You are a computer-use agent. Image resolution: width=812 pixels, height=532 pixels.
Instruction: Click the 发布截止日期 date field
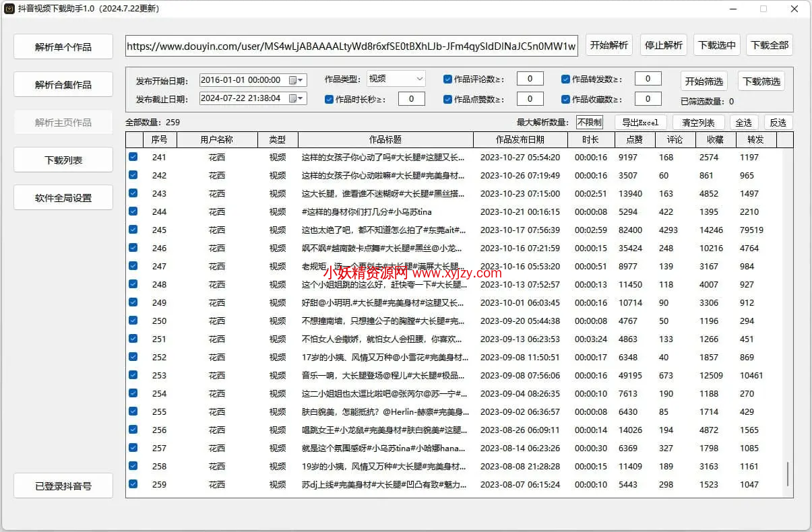coord(253,98)
